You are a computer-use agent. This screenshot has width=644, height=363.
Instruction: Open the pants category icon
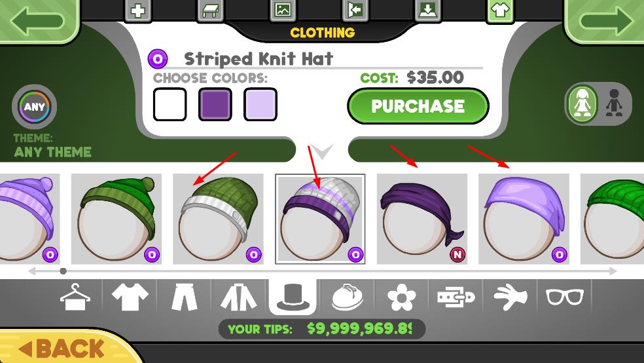[184, 297]
